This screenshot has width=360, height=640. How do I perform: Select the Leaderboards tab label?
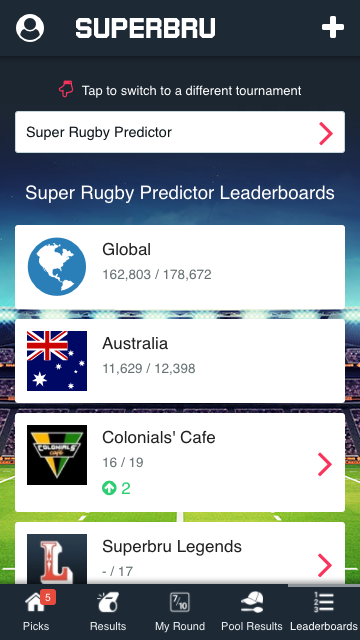pyautogui.click(x=324, y=626)
